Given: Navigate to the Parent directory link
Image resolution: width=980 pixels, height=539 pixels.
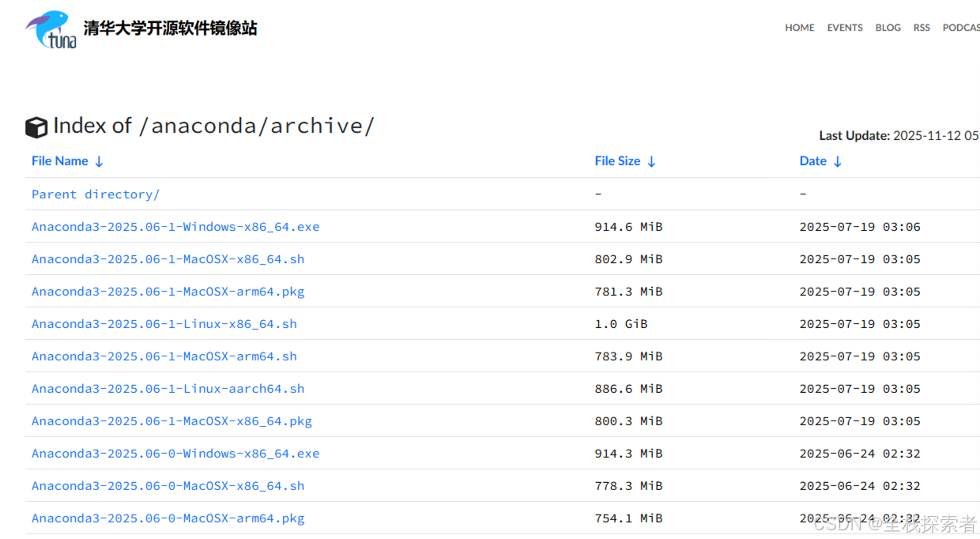Looking at the screenshot, I should point(95,194).
